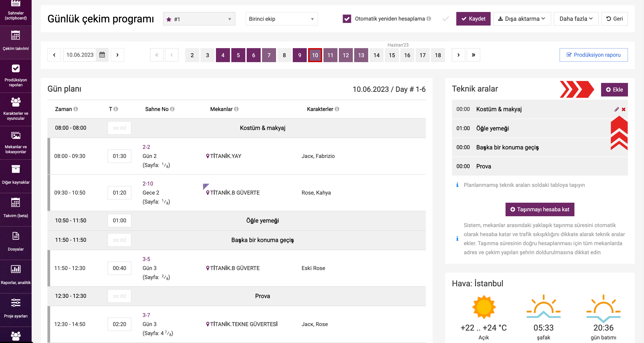Click the info icon next to Mekanlar
644x343 pixels.
pos(236,109)
